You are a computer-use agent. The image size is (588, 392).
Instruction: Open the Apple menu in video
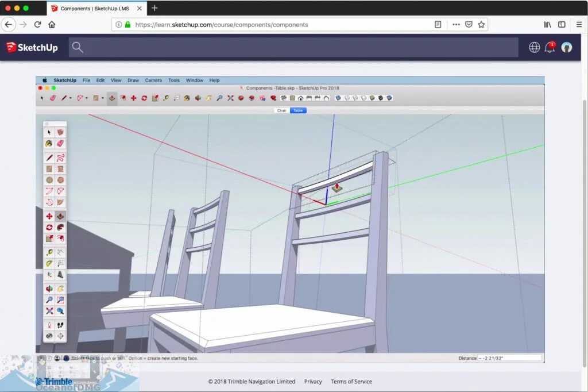[45, 80]
